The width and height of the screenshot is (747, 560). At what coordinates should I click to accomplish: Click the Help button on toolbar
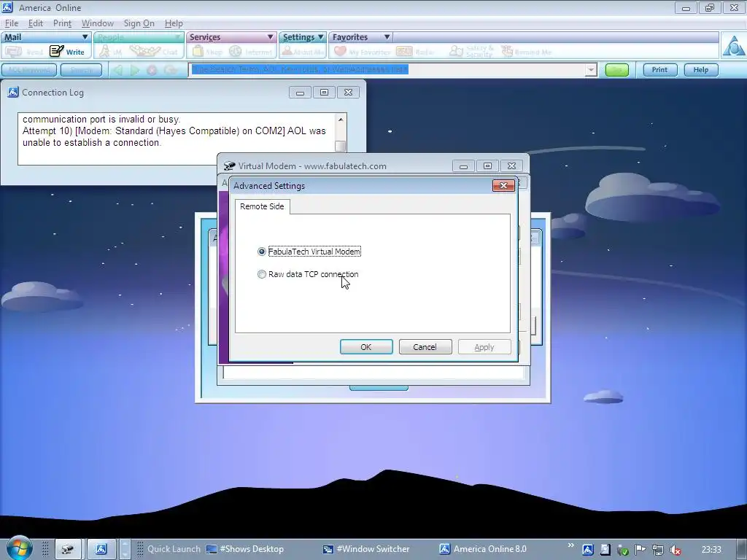tap(701, 70)
